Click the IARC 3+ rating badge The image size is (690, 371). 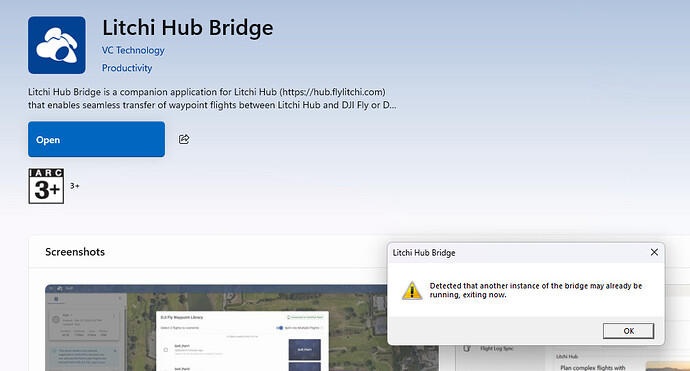click(46, 186)
